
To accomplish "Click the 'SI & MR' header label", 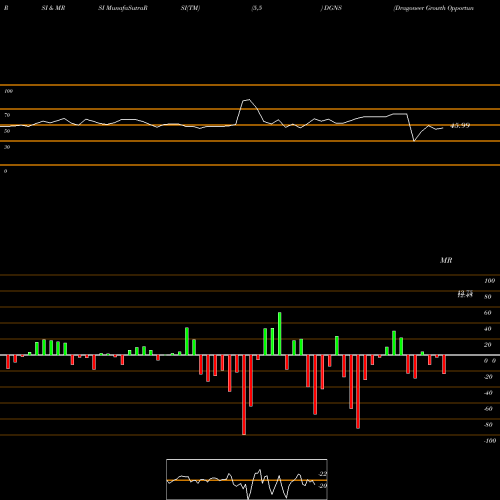I will [x=53, y=8].
